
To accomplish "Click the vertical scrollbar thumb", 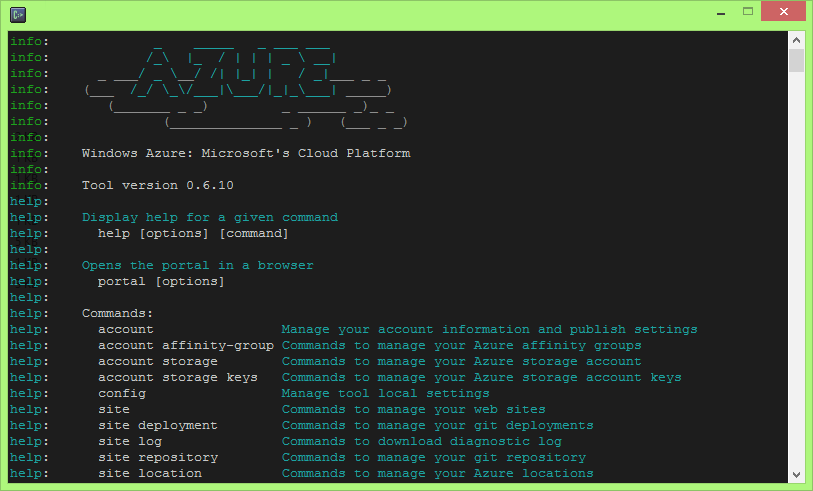I will [796, 60].
